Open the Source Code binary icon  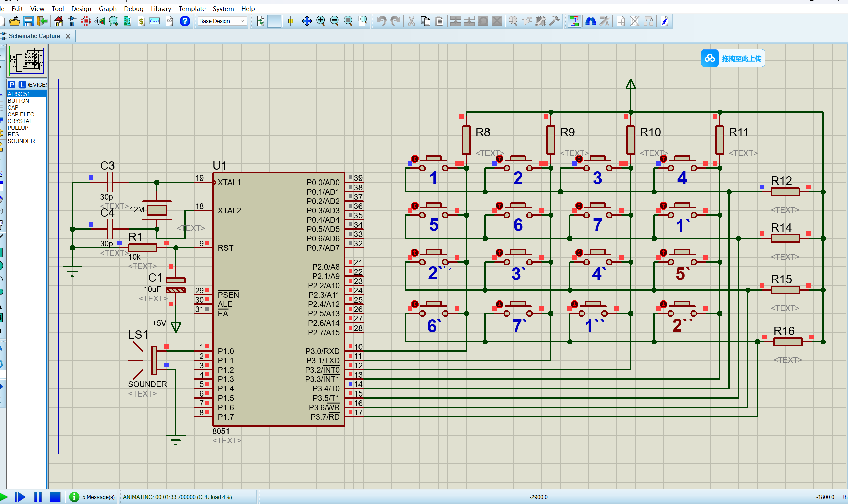pyautogui.click(x=155, y=21)
